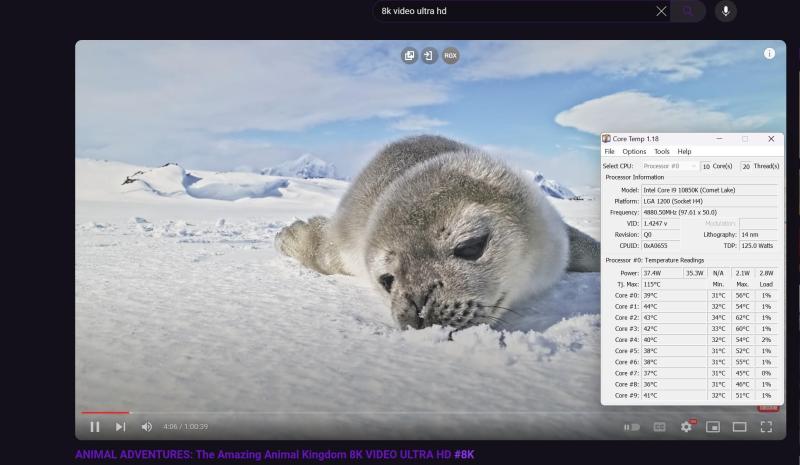Show video info card icon
800x465 pixels.
tap(769, 54)
